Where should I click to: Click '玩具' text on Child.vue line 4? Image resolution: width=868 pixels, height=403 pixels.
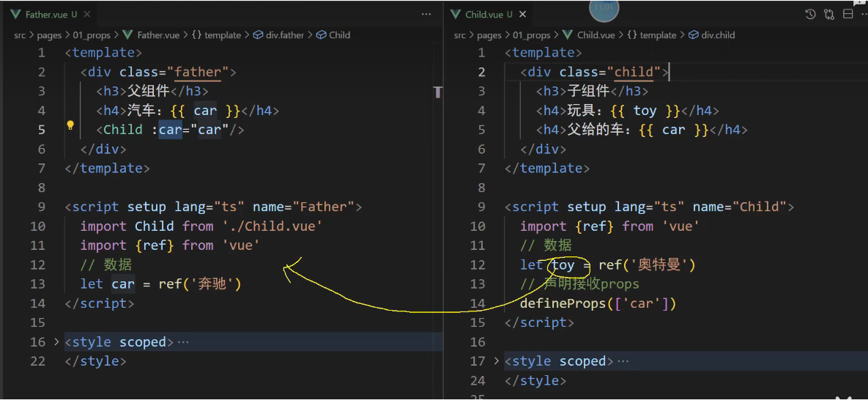coord(582,111)
